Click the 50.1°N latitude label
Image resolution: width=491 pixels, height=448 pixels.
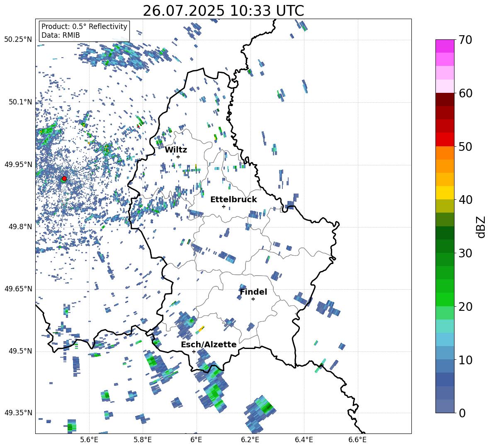click(20, 102)
